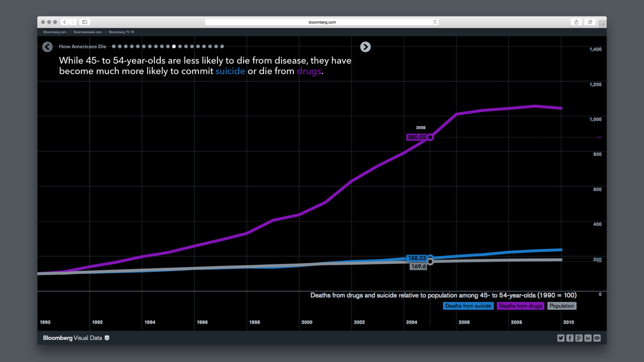Image resolution: width=644 pixels, height=362 pixels.
Task: Jump to the first slide dot
Action: pyautogui.click(x=114, y=47)
